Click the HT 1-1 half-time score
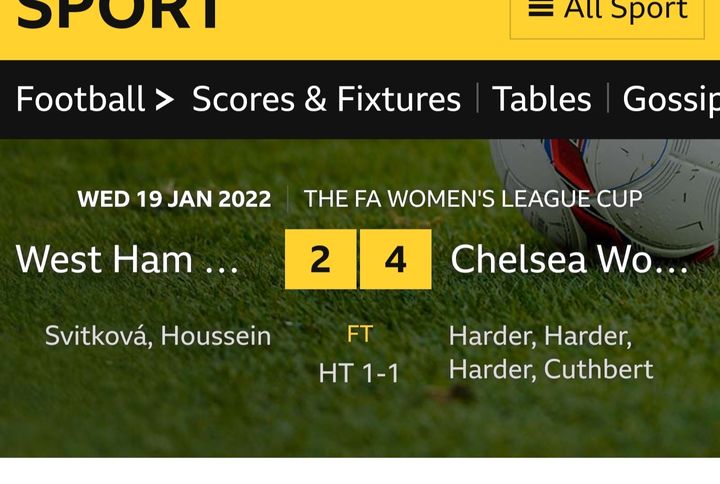Image resolution: width=720 pixels, height=484 pixels. point(359,373)
